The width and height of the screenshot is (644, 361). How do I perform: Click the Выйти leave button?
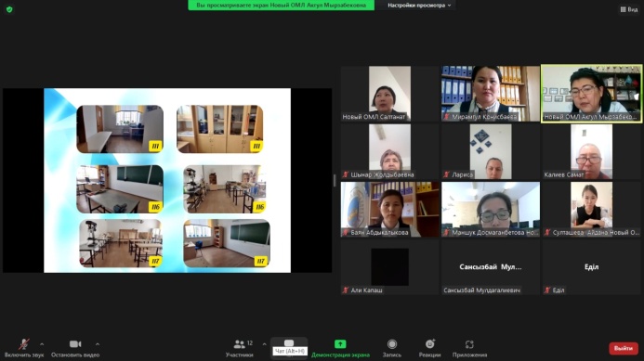pos(624,348)
